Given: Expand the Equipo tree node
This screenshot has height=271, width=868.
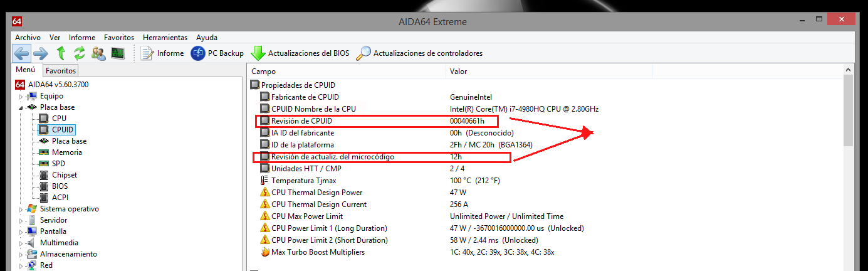Looking at the screenshot, I should pyautogui.click(x=21, y=97).
